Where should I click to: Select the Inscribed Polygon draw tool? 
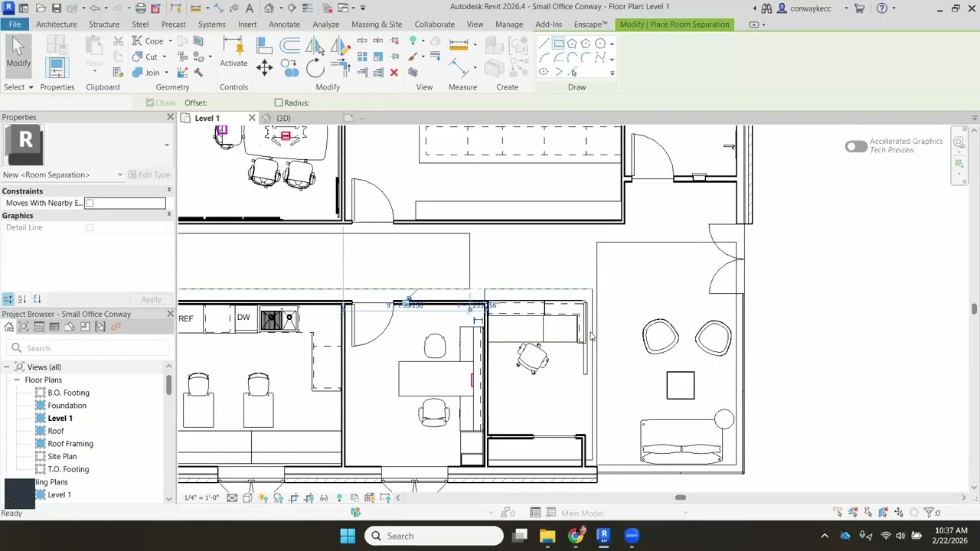tap(572, 44)
